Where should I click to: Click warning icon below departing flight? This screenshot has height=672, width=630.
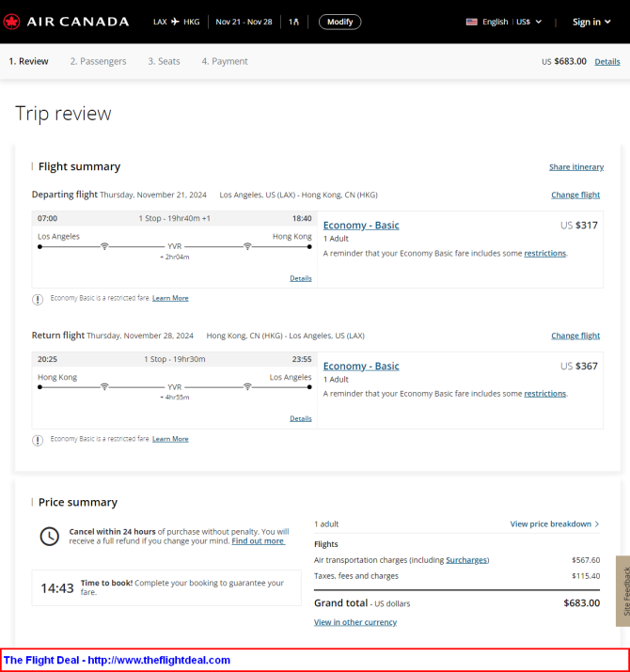(38, 299)
